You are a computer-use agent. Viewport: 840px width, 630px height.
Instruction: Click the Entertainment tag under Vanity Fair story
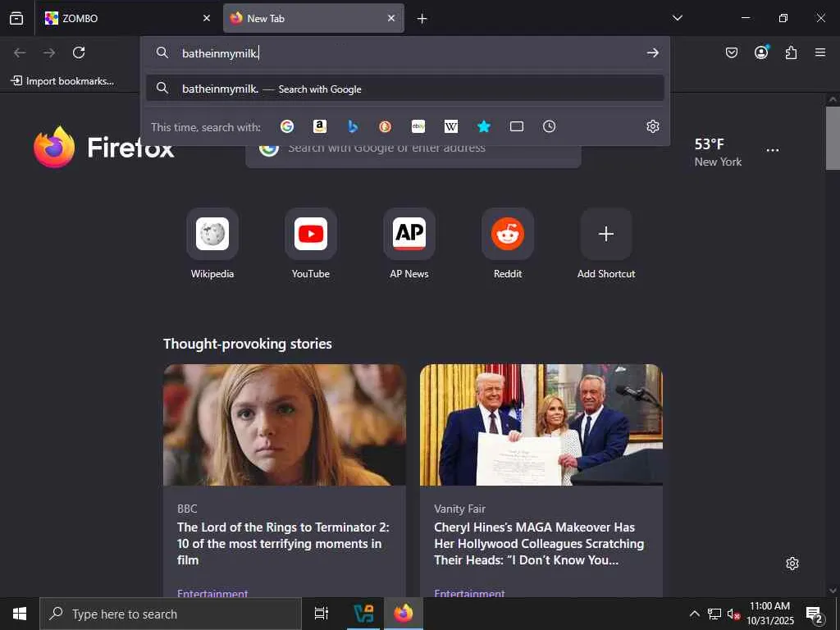(x=469, y=593)
